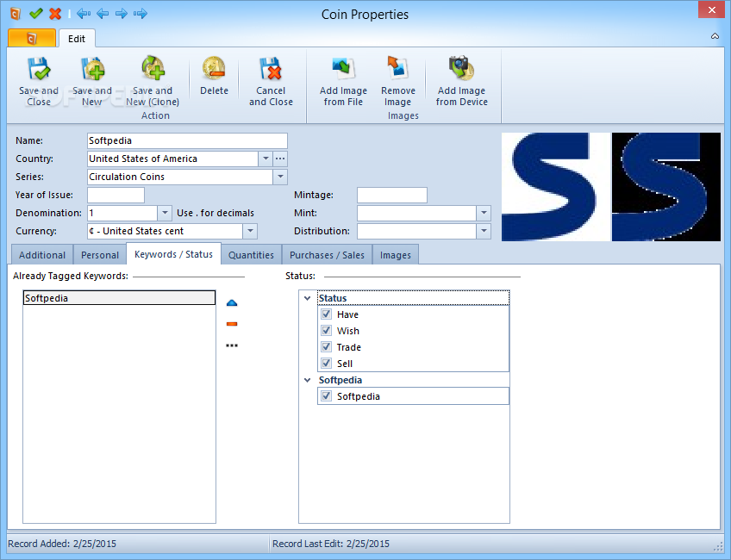Select the Softpedia group header row
Image resolution: width=731 pixels, height=560 pixels.
point(414,380)
